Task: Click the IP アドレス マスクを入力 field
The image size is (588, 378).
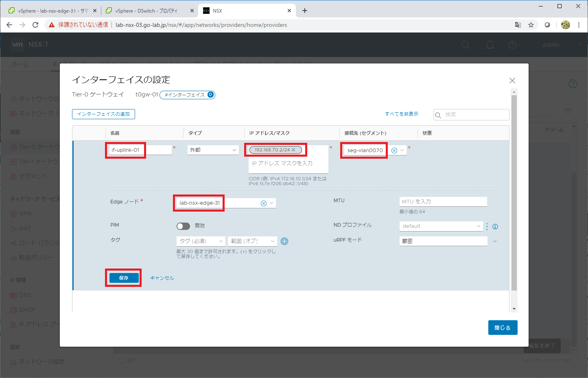Action: coord(288,163)
